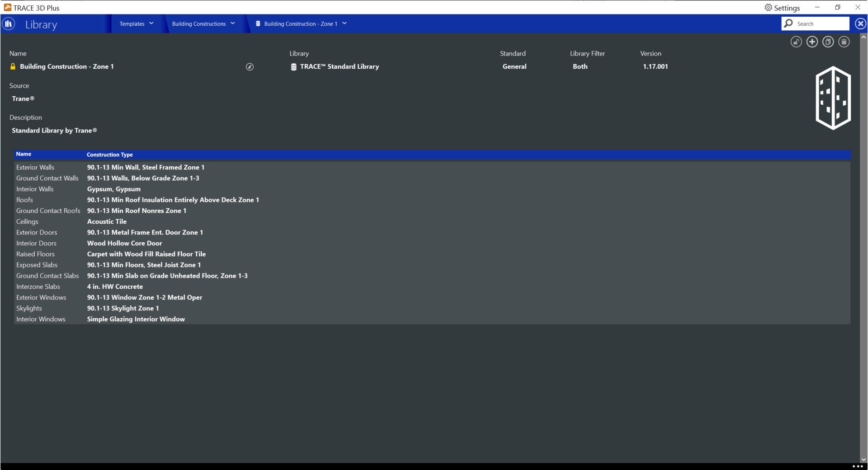This screenshot has width=868, height=470.
Task: Click the add new item plus icon
Action: pyautogui.click(x=812, y=42)
